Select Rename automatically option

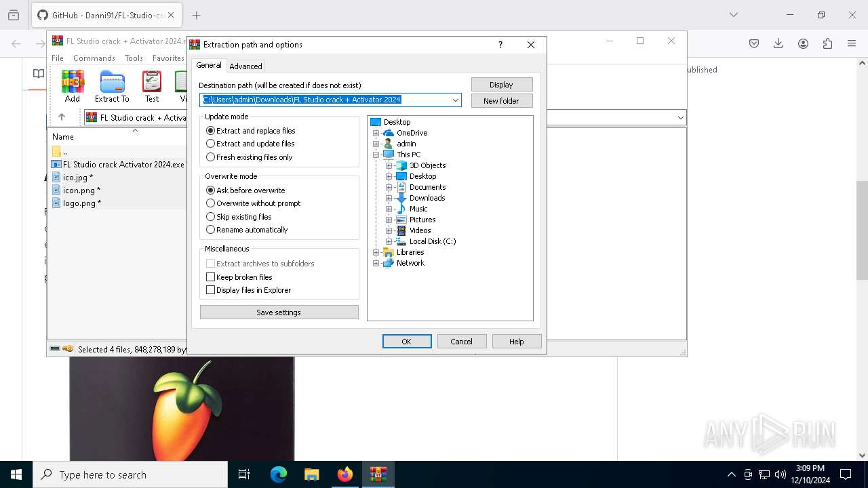[x=247, y=230]
